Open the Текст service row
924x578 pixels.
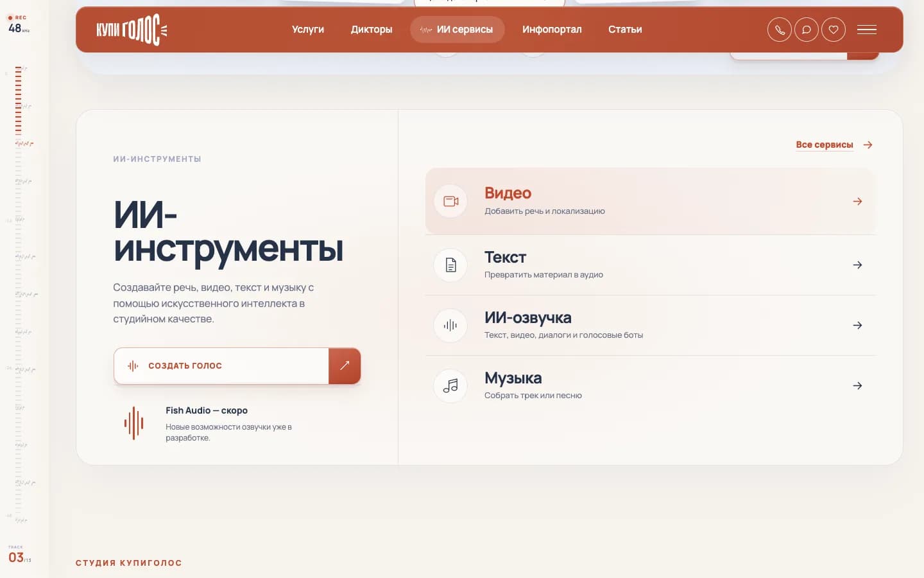pyautogui.click(x=650, y=265)
